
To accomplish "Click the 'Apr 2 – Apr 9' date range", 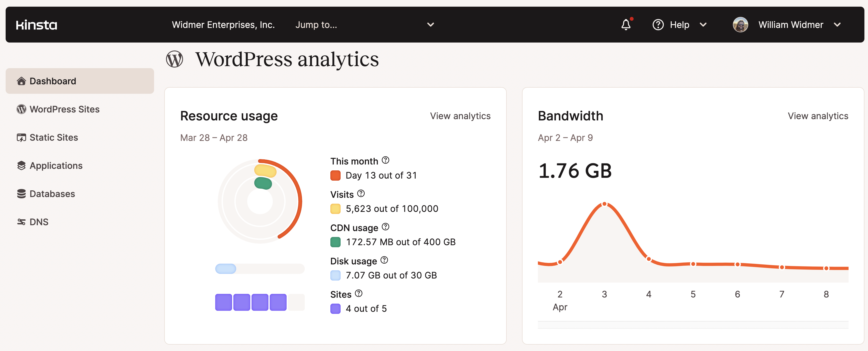I will click(x=565, y=138).
